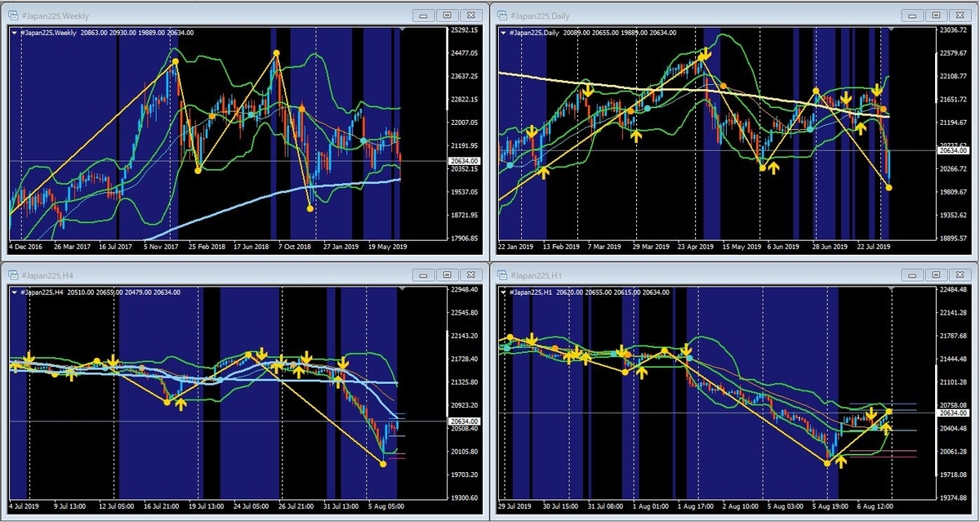The width and height of the screenshot is (980, 522).
Task: Click the chart shift triangle on H4 chart
Action: click(x=401, y=290)
